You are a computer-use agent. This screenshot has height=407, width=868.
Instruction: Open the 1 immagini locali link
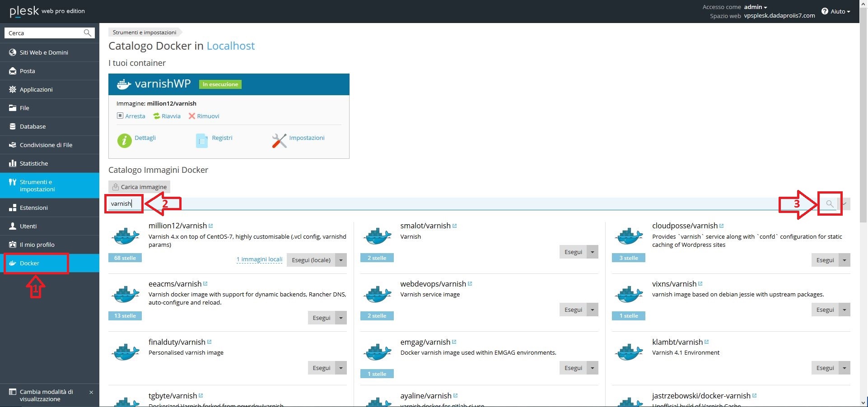pos(259,259)
